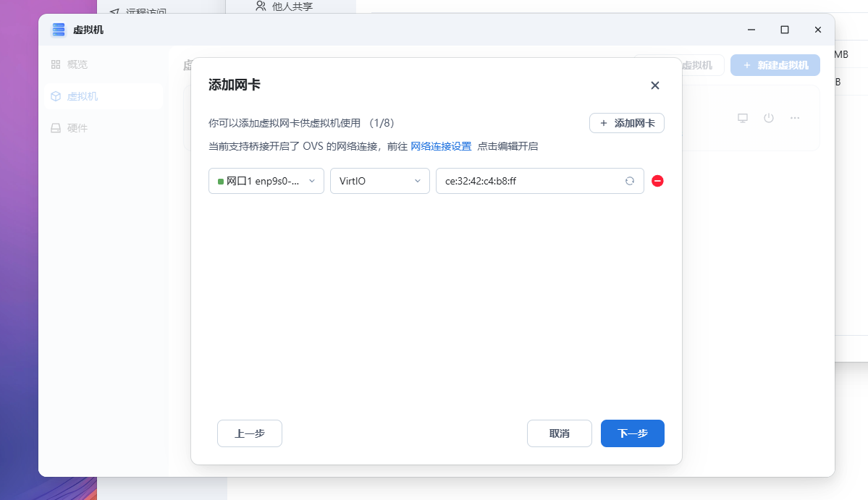
Task: Open the VirtIO adapter model dropdown
Action: 380,181
